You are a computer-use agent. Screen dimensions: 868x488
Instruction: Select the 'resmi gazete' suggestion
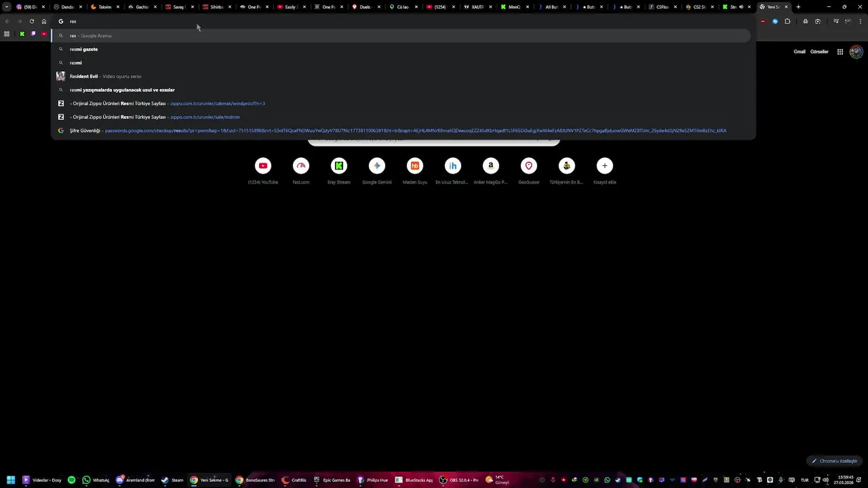[x=401, y=49]
